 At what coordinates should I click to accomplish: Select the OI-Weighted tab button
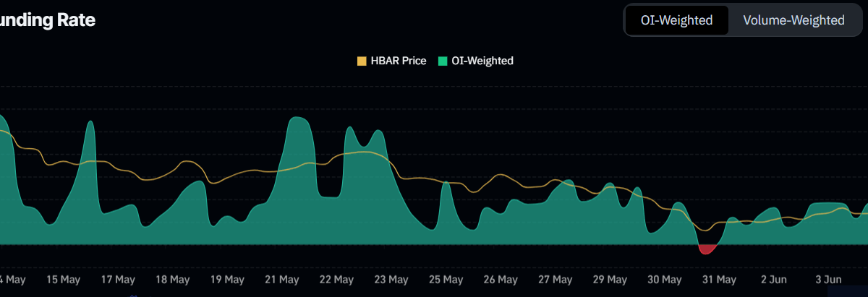coord(676,20)
